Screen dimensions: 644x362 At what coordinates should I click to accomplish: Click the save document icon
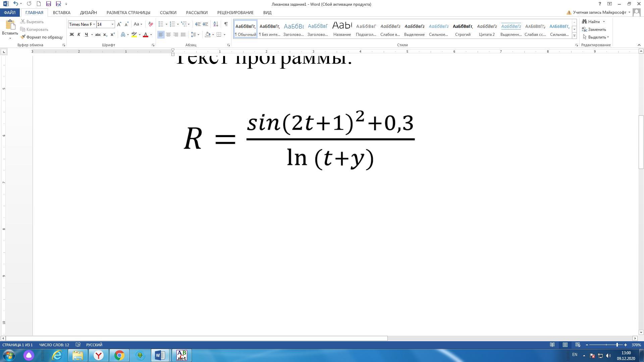pos(48,4)
